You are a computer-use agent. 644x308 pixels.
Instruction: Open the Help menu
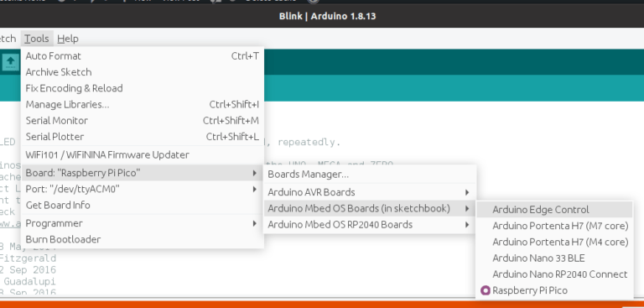pos(68,39)
